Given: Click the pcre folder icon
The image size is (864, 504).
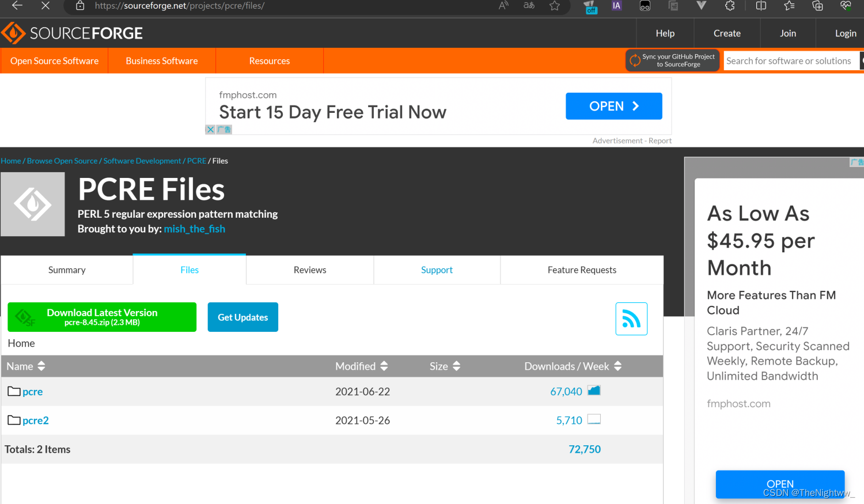Looking at the screenshot, I should (x=14, y=391).
